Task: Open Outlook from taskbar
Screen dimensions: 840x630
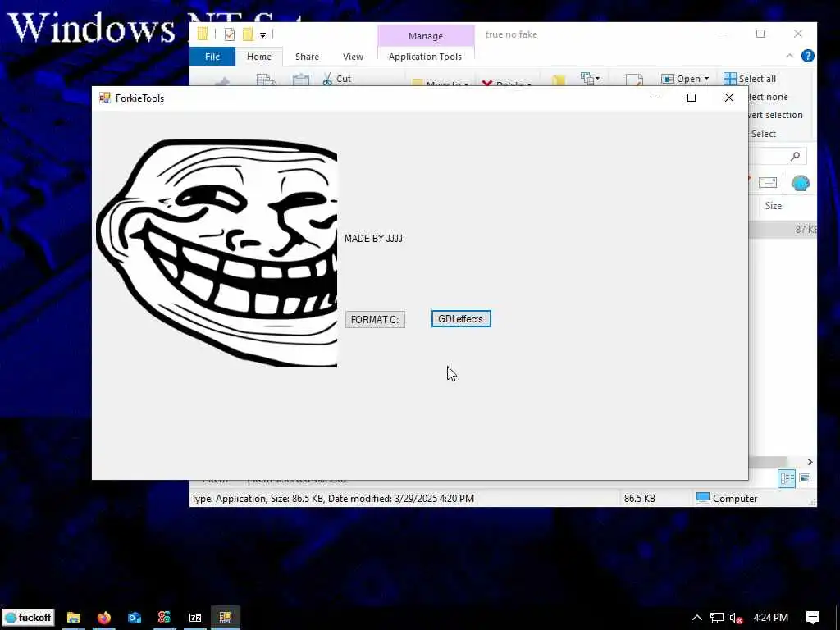Action: pyautogui.click(x=135, y=618)
